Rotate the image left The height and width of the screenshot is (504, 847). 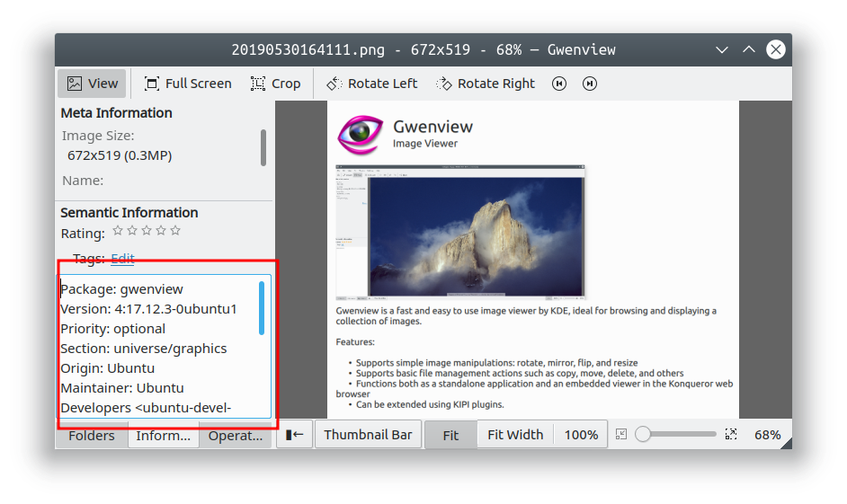click(x=371, y=84)
